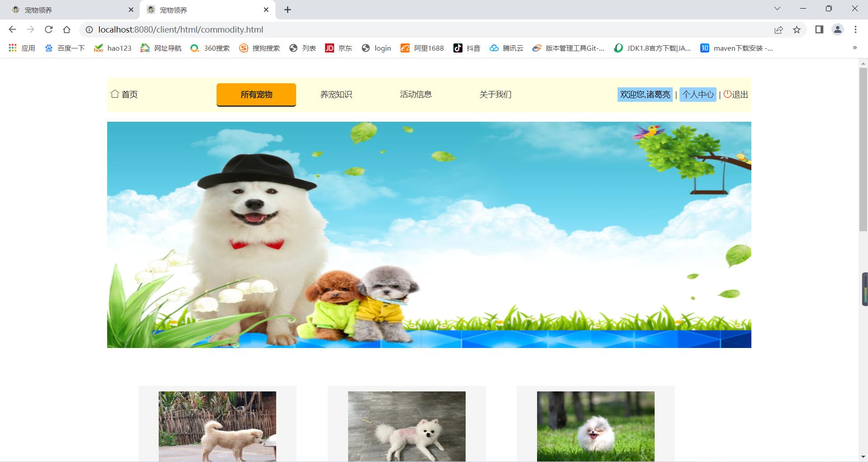This screenshot has width=868, height=462.
Task: Close the first 宠物领养 tab
Action: (x=131, y=10)
